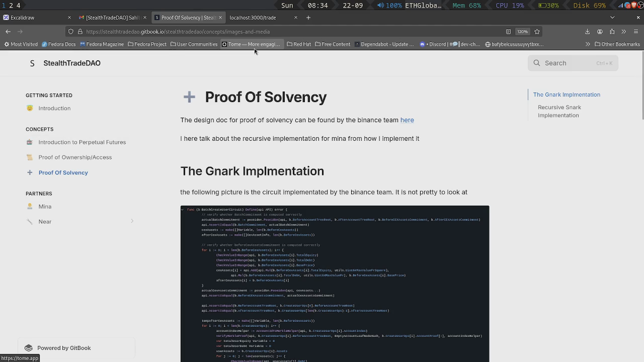Open Introduction to Perpetual Futures page
Image resolution: width=644 pixels, height=362 pixels.
[82, 142]
